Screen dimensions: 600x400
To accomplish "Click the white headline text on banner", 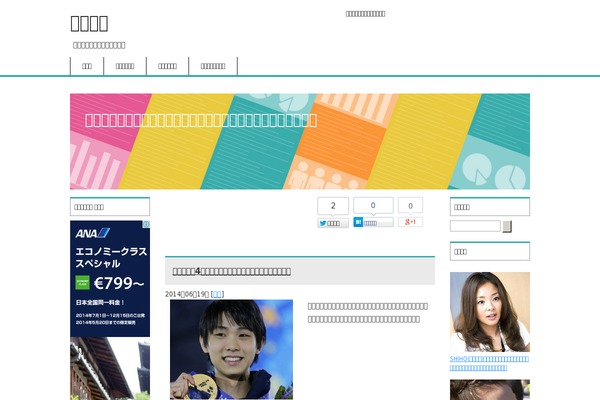I will click(201, 120).
